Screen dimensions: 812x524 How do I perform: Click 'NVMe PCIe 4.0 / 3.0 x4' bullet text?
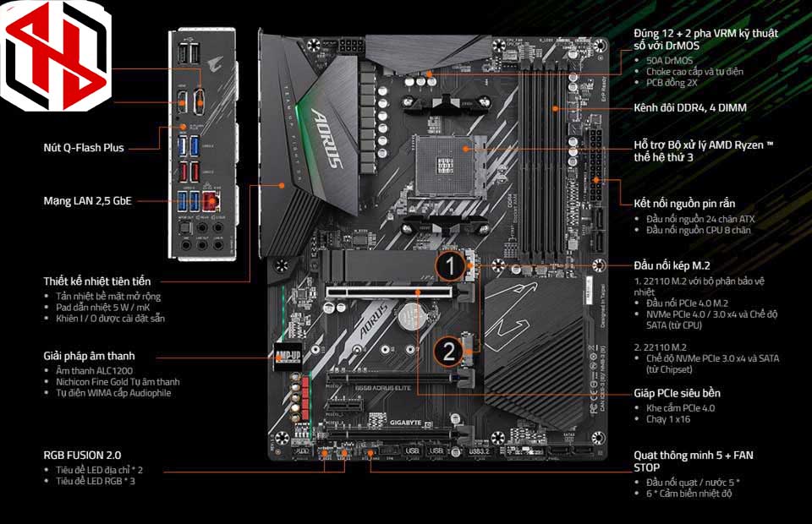[x=711, y=319]
